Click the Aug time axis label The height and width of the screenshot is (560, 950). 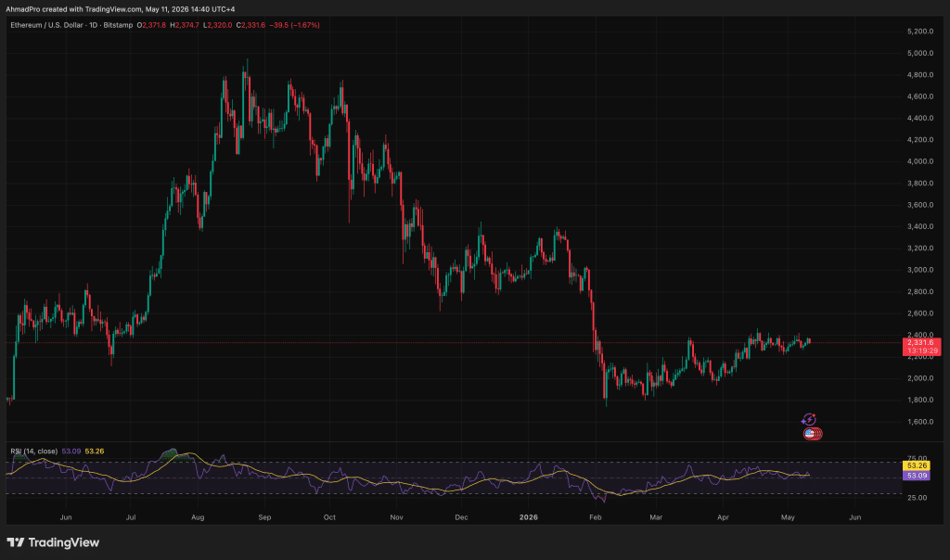click(x=198, y=517)
